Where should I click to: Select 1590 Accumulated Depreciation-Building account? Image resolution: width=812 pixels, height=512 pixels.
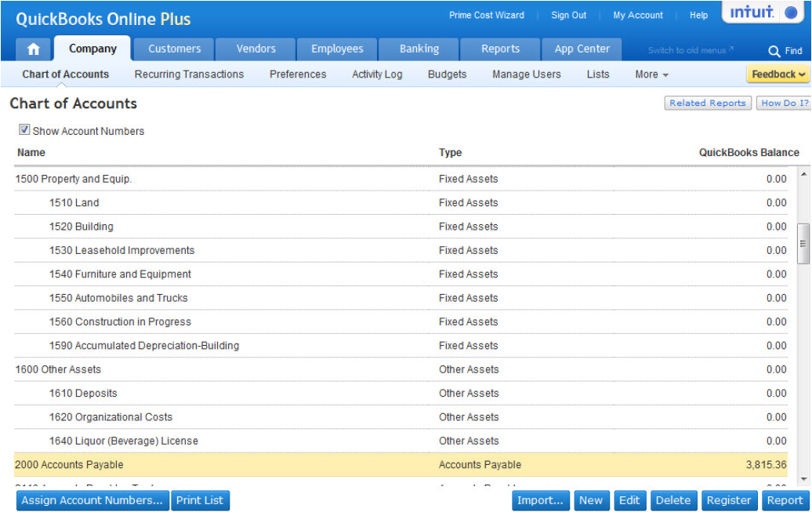[x=401, y=346]
